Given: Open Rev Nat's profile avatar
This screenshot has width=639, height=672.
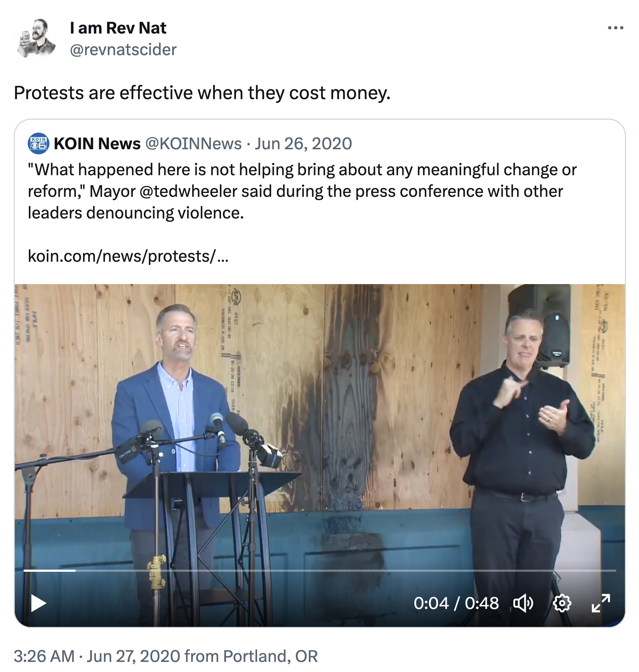Looking at the screenshot, I should click(x=35, y=38).
